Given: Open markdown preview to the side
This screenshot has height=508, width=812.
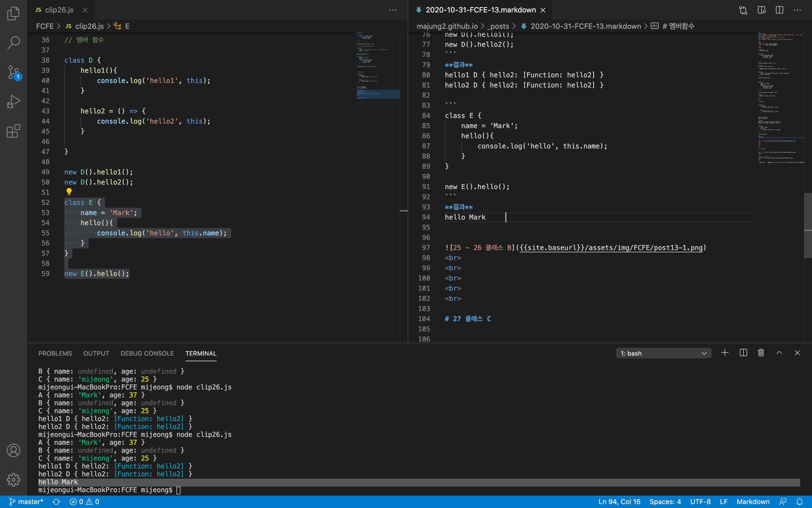Looking at the screenshot, I should point(762,10).
